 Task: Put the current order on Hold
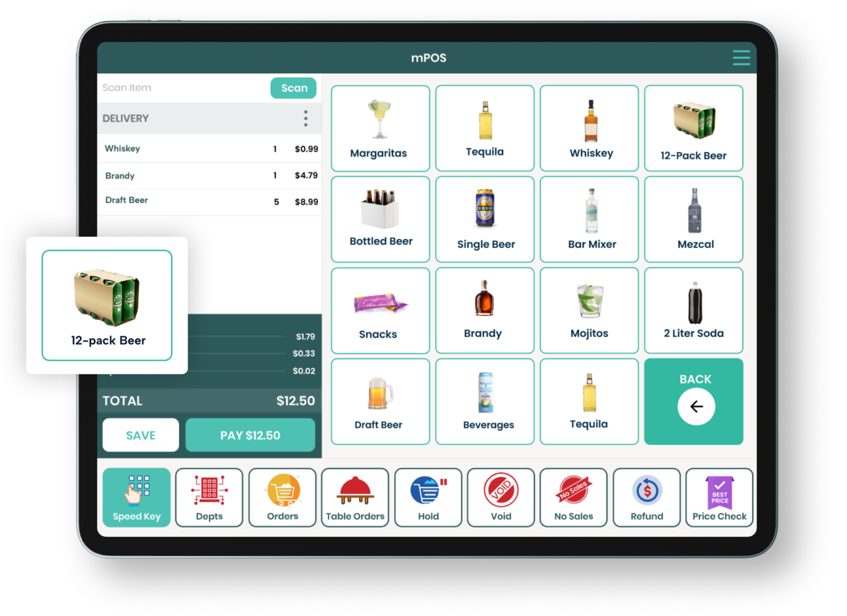[x=428, y=497]
